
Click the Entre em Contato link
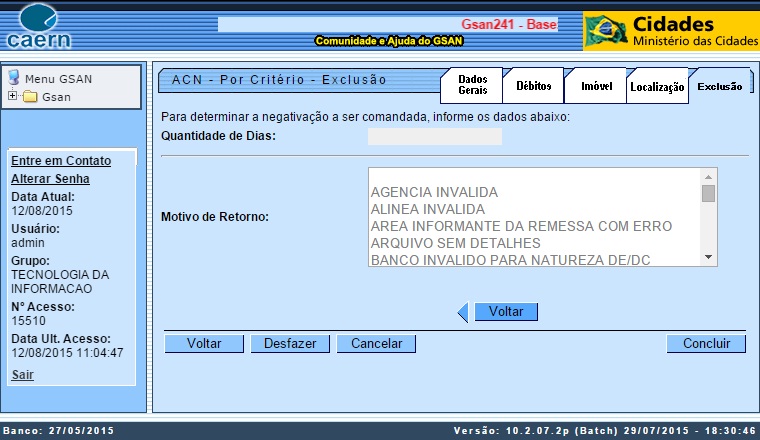click(x=61, y=160)
